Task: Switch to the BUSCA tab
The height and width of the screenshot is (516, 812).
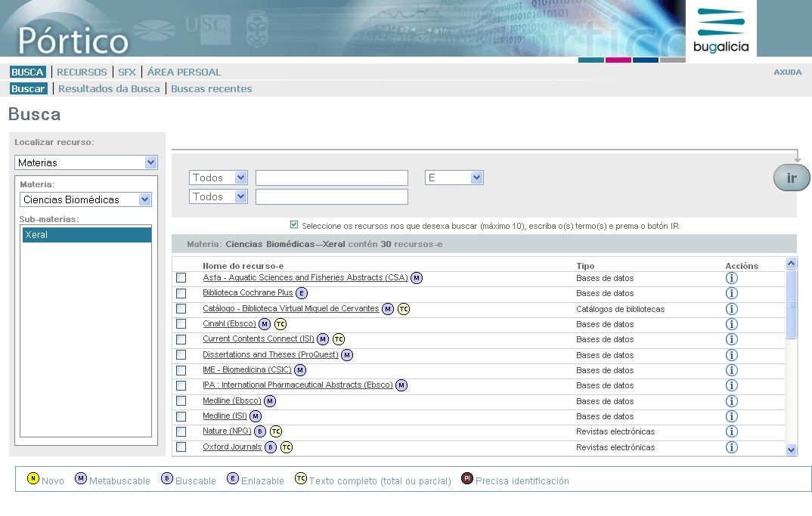Action: [27, 72]
